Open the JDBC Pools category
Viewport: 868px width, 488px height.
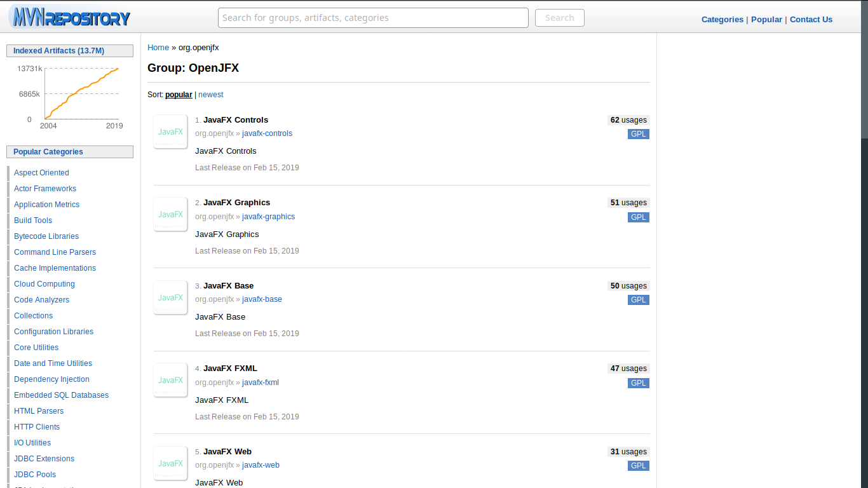[35, 475]
